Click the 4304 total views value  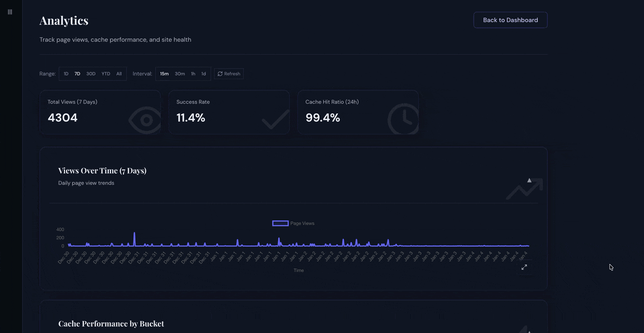62,118
